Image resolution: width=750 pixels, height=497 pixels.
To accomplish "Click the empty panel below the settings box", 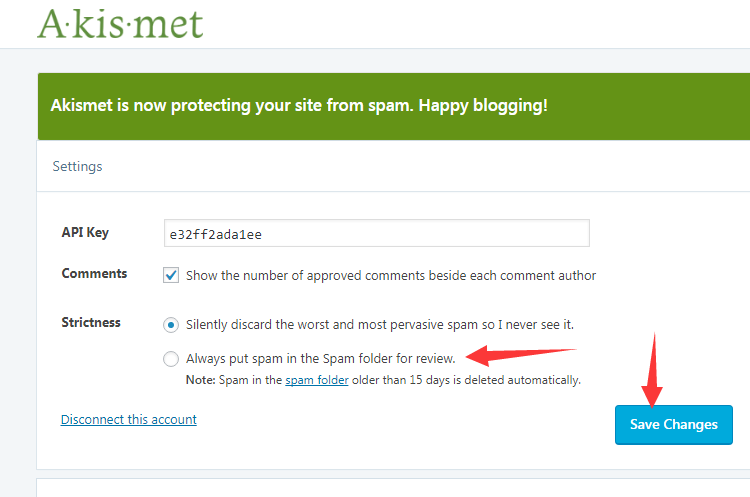I will pyautogui.click(x=393, y=488).
